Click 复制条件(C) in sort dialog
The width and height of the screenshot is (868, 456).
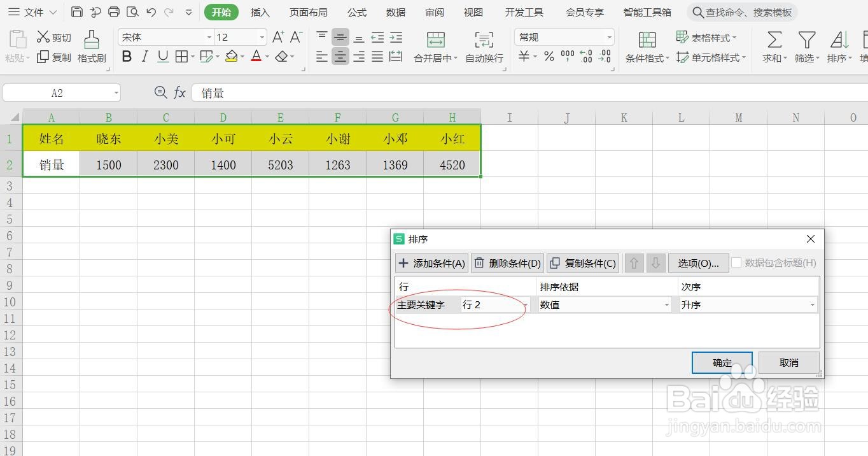pyautogui.click(x=583, y=263)
